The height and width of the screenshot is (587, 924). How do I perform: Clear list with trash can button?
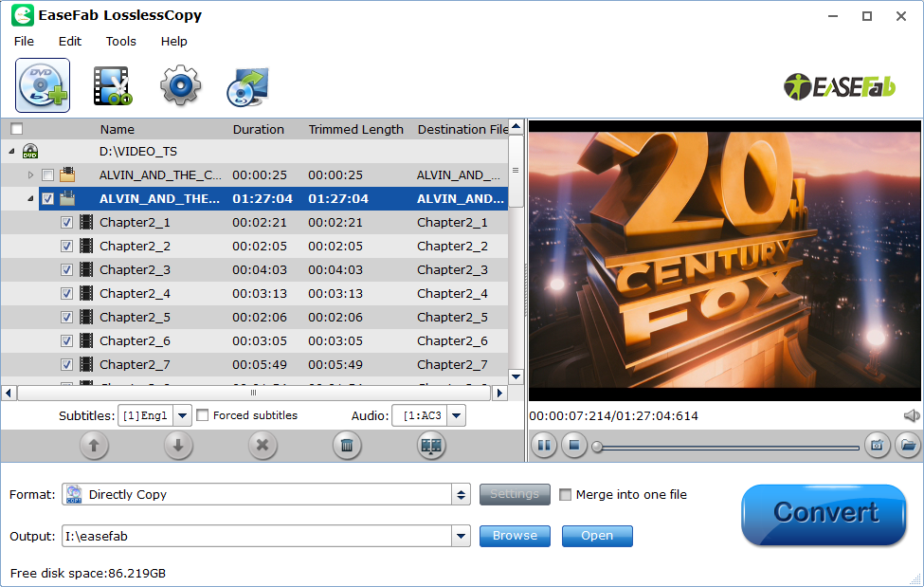347,446
